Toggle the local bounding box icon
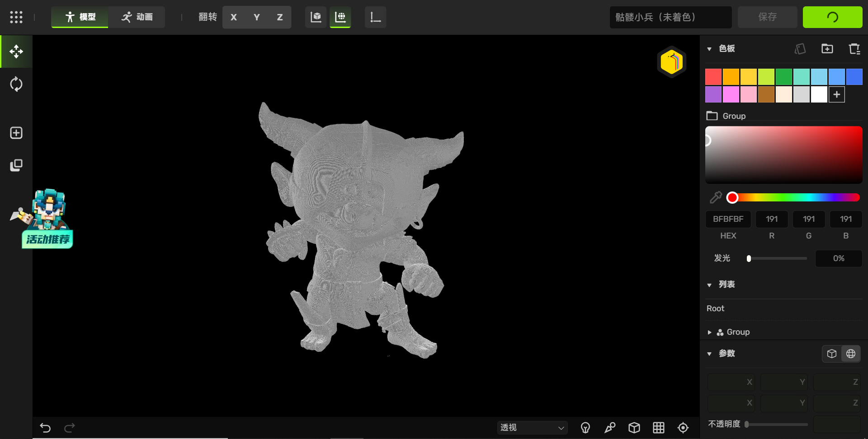The height and width of the screenshot is (439, 868). tap(316, 17)
